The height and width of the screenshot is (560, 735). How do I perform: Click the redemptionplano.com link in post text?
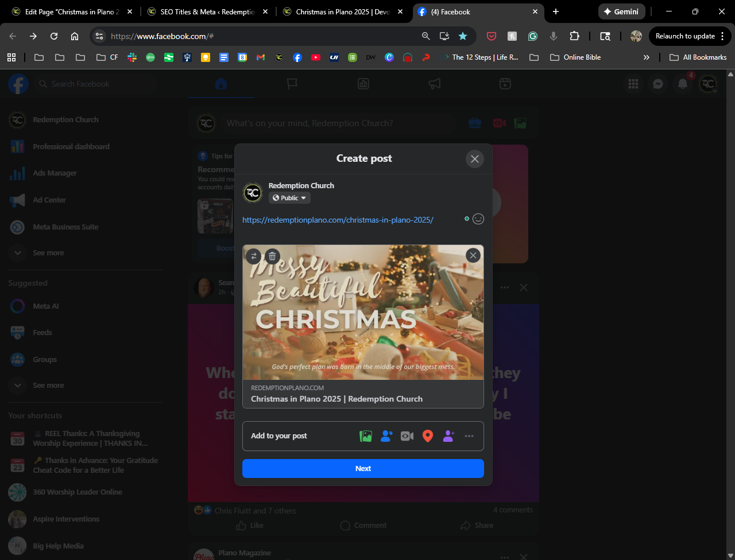[338, 220]
